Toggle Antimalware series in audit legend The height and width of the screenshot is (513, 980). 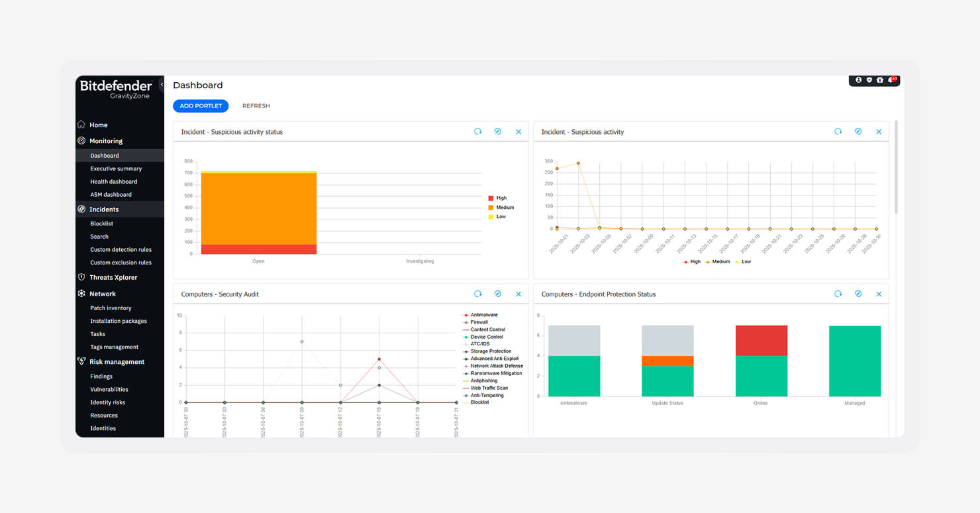click(480, 315)
